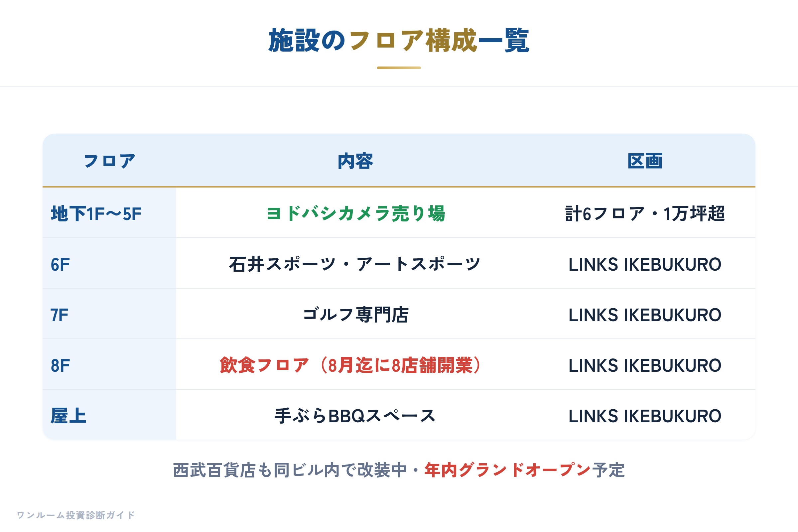Viewport: 798px width, 532px height.
Task: Click 石井スポーツ・アートスポーツ cell
Action: click(x=355, y=264)
